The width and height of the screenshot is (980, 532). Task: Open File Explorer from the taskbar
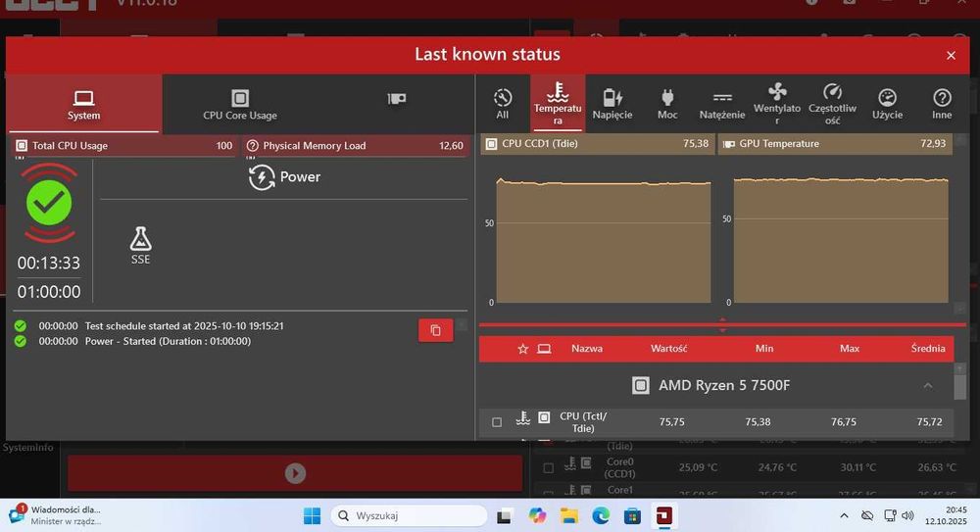[x=568, y=515]
